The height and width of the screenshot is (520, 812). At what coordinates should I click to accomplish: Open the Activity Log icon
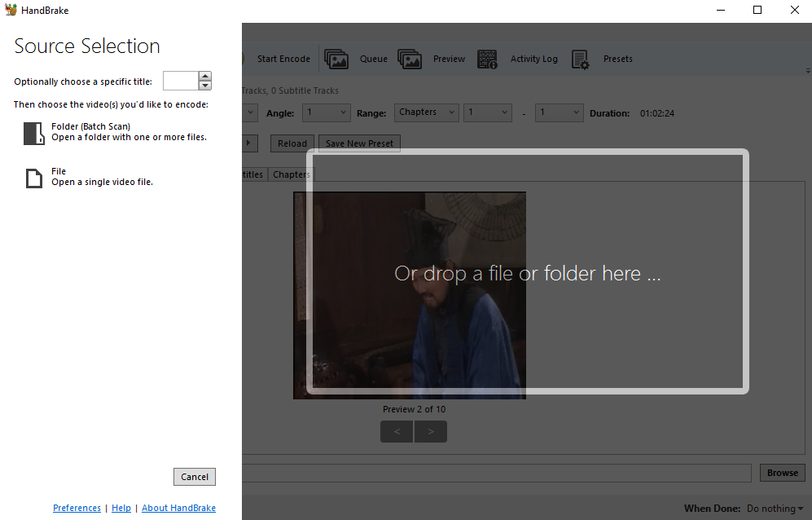[x=487, y=59]
